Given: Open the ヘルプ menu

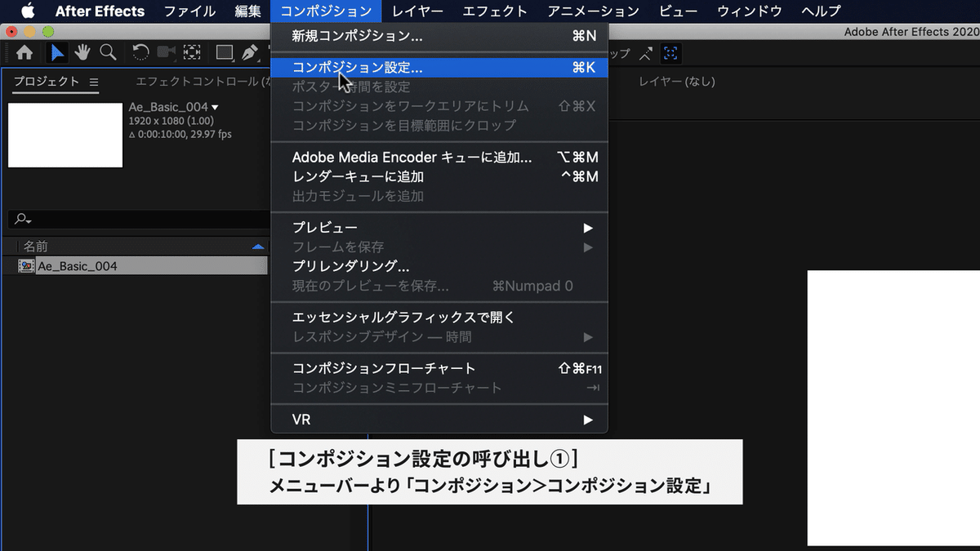Looking at the screenshot, I should pos(821,11).
